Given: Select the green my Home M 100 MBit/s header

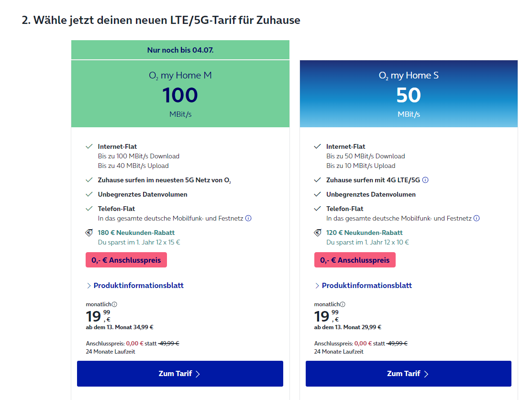Looking at the screenshot, I should coord(180,94).
